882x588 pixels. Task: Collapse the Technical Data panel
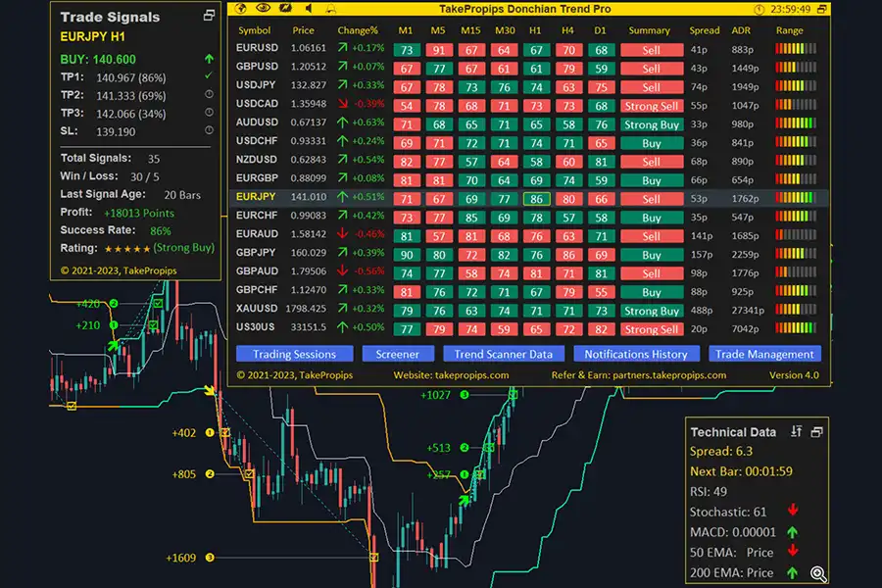(x=816, y=432)
